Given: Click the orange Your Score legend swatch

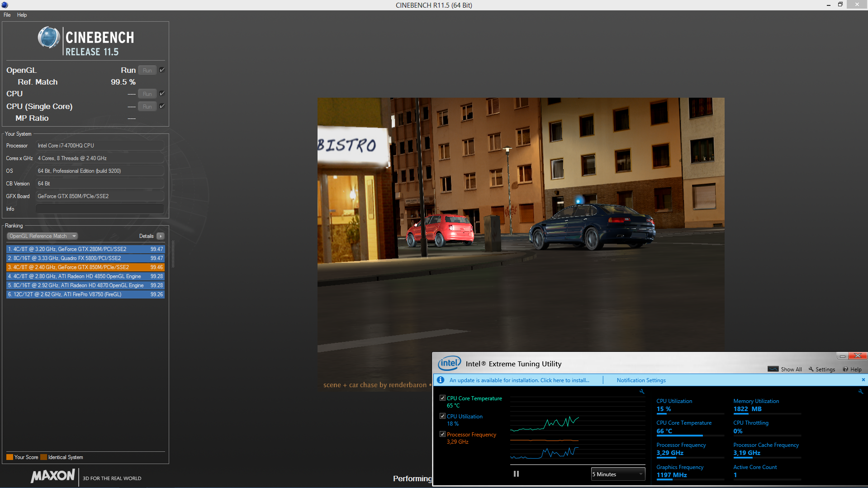Looking at the screenshot, I should 9,457.
